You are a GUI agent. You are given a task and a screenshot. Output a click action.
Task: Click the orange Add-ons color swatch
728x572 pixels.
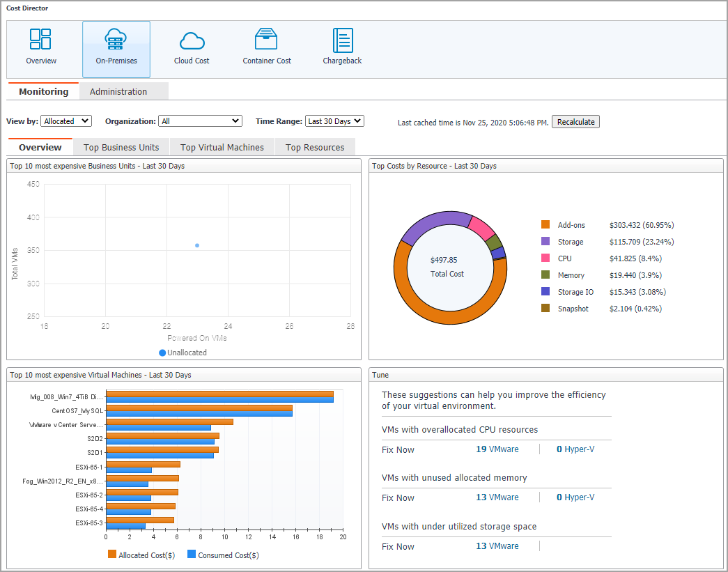tap(545, 225)
